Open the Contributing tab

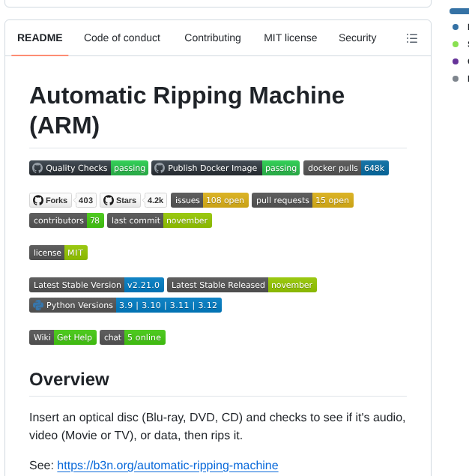click(x=213, y=38)
